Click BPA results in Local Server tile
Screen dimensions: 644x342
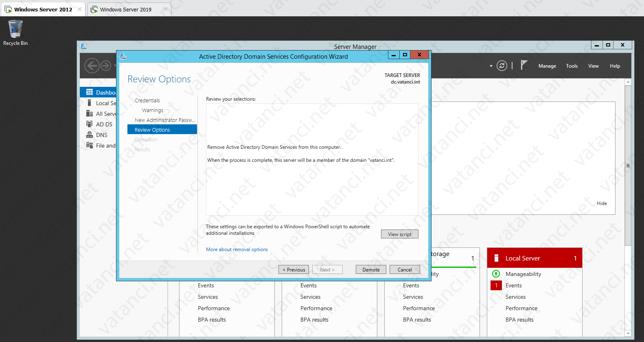tap(519, 320)
